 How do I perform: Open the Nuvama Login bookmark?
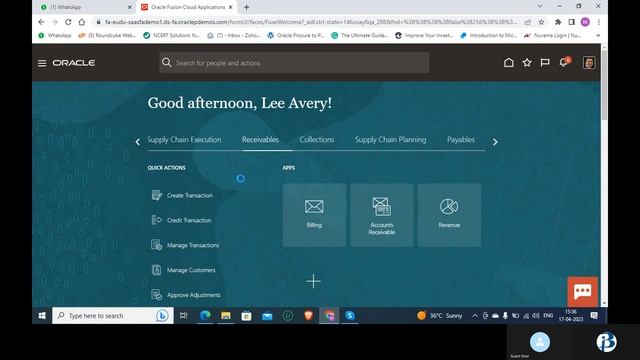coord(553,36)
